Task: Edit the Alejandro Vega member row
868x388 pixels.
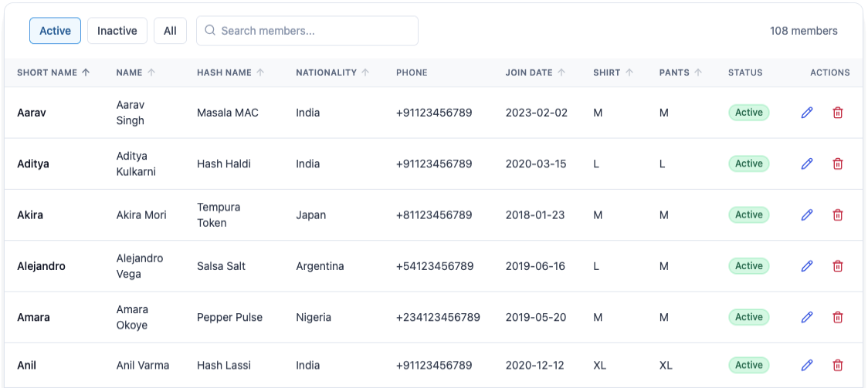Action: [x=807, y=266]
